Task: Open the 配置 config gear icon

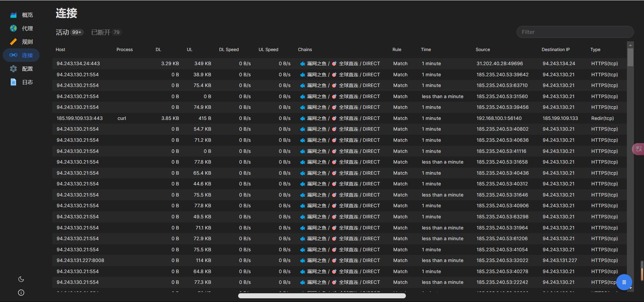Action: point(13,69)
